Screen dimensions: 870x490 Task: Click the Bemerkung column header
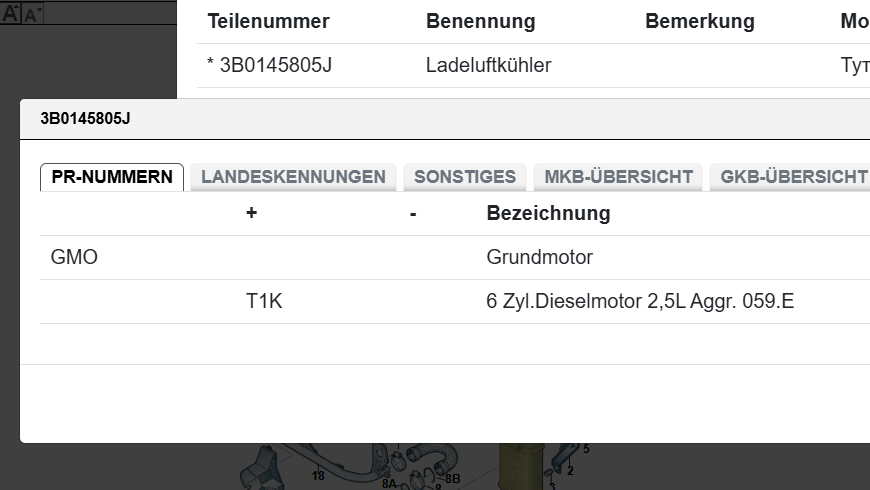click(700, 21)
